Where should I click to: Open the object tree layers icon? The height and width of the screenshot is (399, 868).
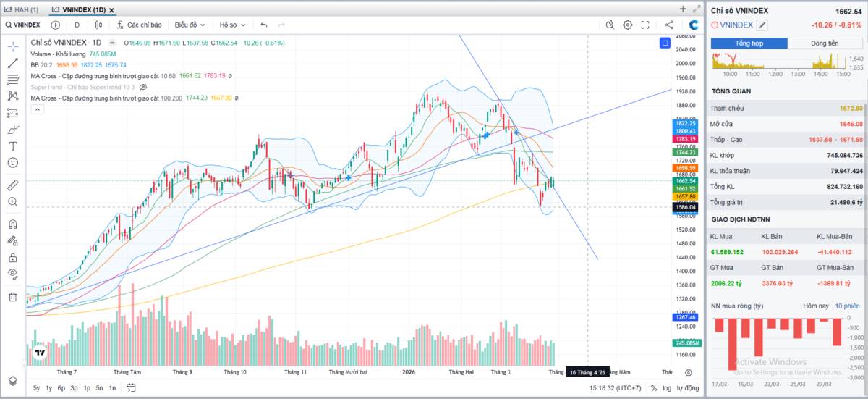tap(13, 380)
